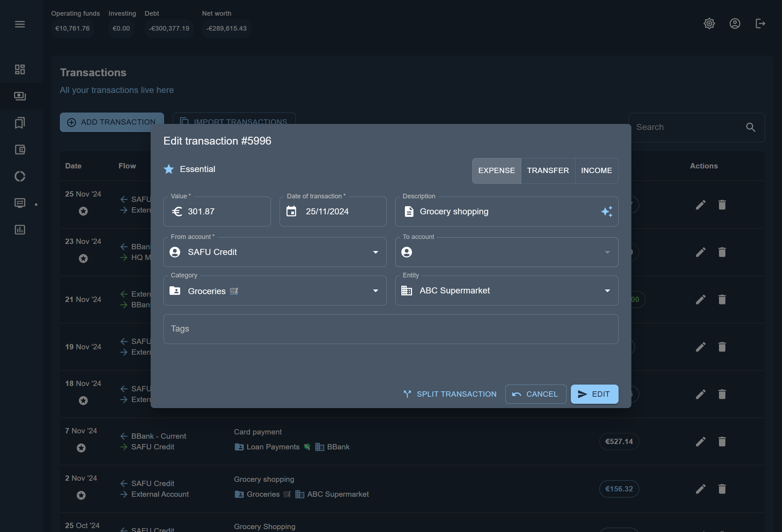The width and height of the screenshot is (782, 532).
Task: Select the INCOME transaction type
Action: tap(596, 171)
